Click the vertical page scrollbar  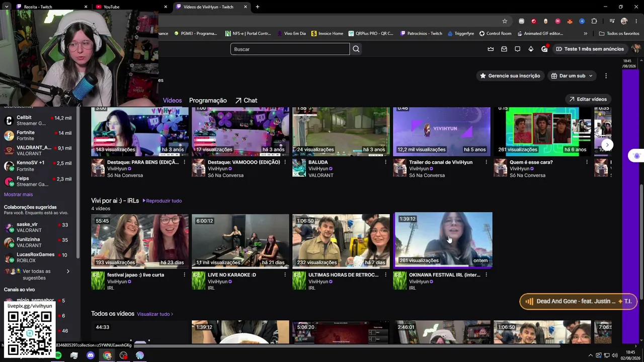[641, 241]
